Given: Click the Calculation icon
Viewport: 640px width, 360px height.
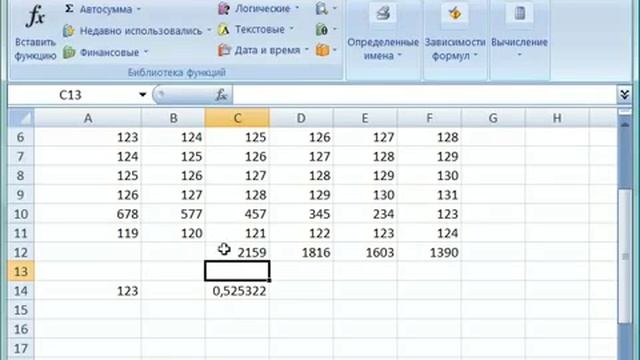Looking at the screenshot, I should tap(520, 14).
